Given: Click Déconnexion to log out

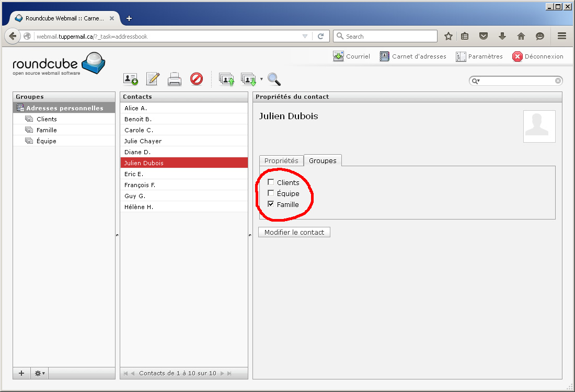Looking at the screenshot, I should click(538, 56).
